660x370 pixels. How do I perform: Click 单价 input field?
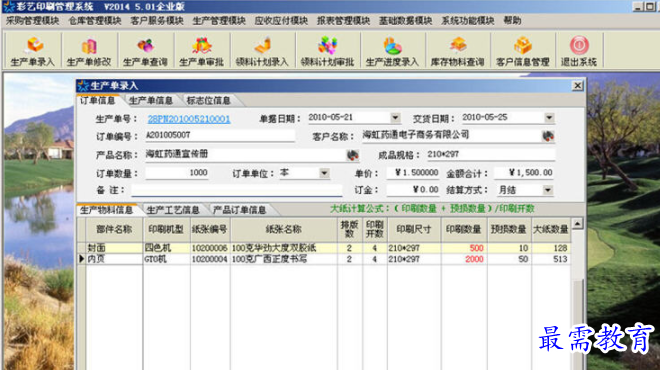point(413,173)
